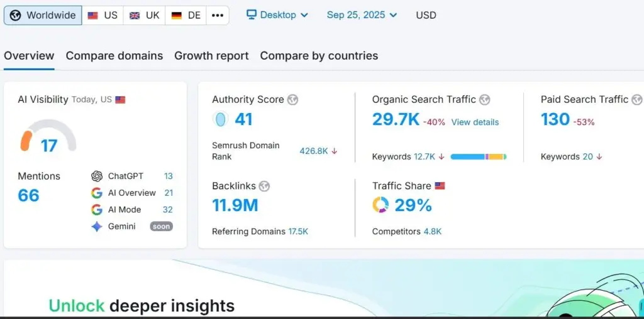Click globe icon beside Organic Search Traffic
This screenshot has height=319, width=644.
click(x=484, y=100)
